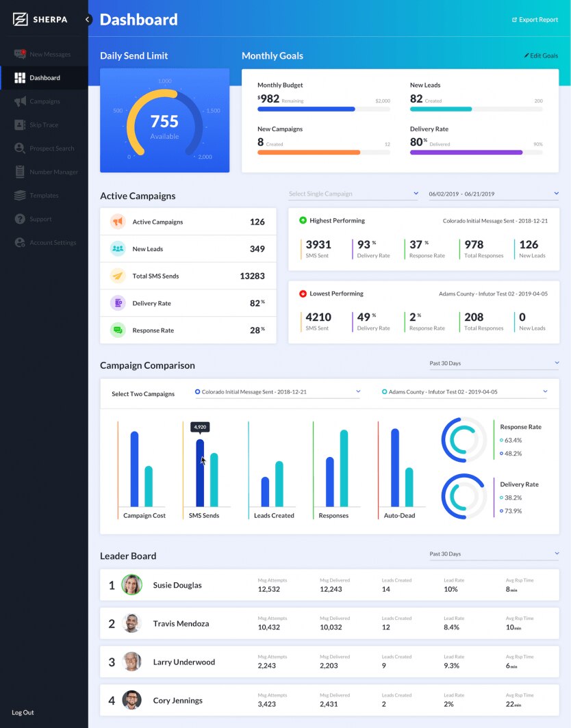Click the Export Report link

click(535, 20)
